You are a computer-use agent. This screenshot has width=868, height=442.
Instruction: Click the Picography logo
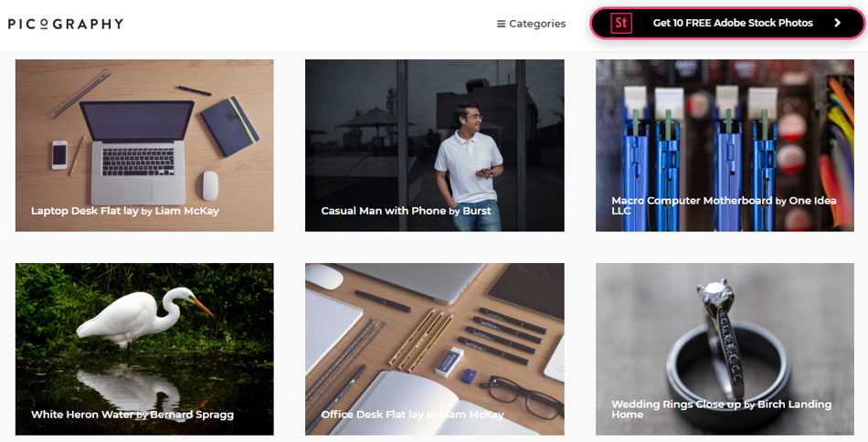tap(65, 24)
